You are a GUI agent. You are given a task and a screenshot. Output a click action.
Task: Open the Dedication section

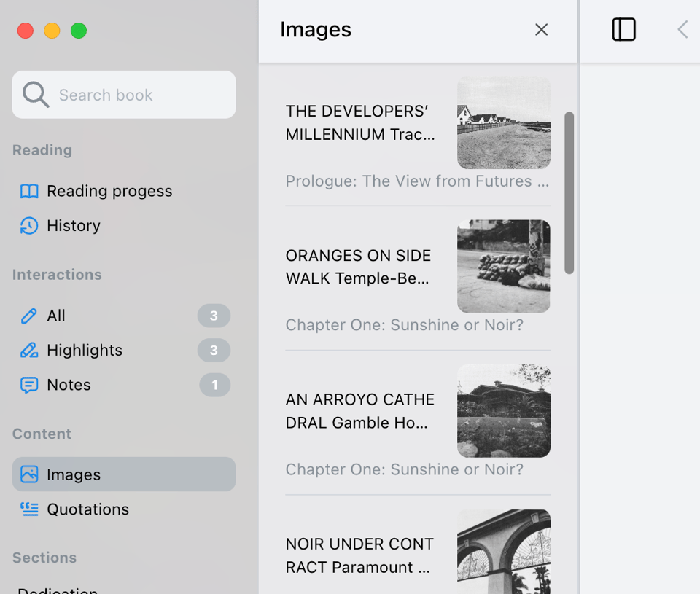58,589
